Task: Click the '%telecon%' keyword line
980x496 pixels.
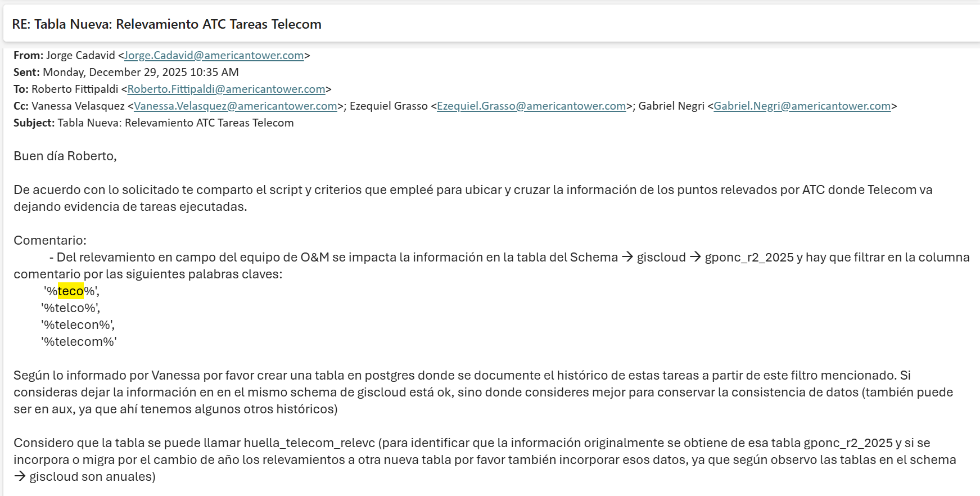Action: [78, 325]
